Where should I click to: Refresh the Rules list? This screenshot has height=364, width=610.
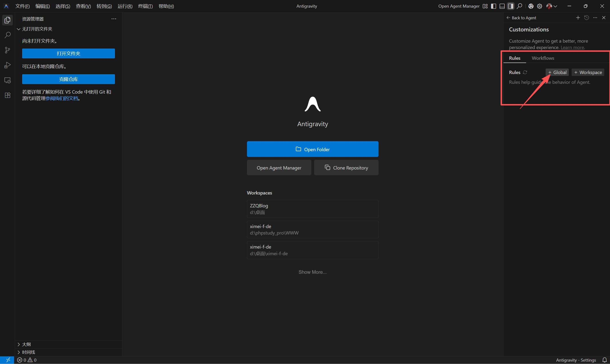[525, 72]
